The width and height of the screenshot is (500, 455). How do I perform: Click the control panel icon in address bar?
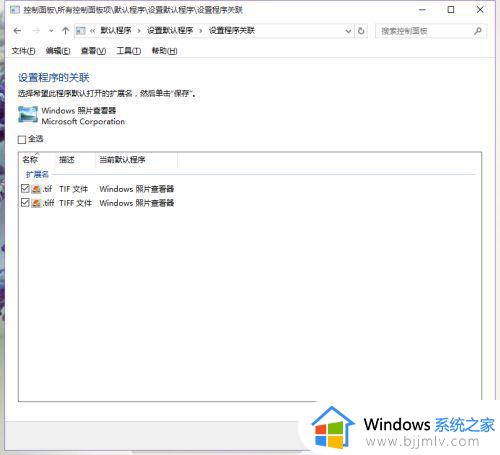point(81,31)
